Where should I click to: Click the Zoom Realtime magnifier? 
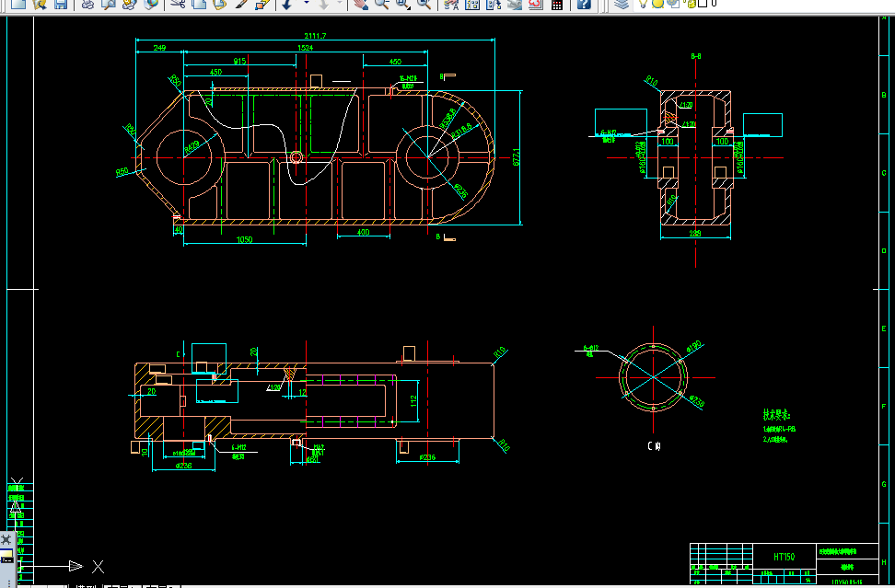[x=380, y=4]
